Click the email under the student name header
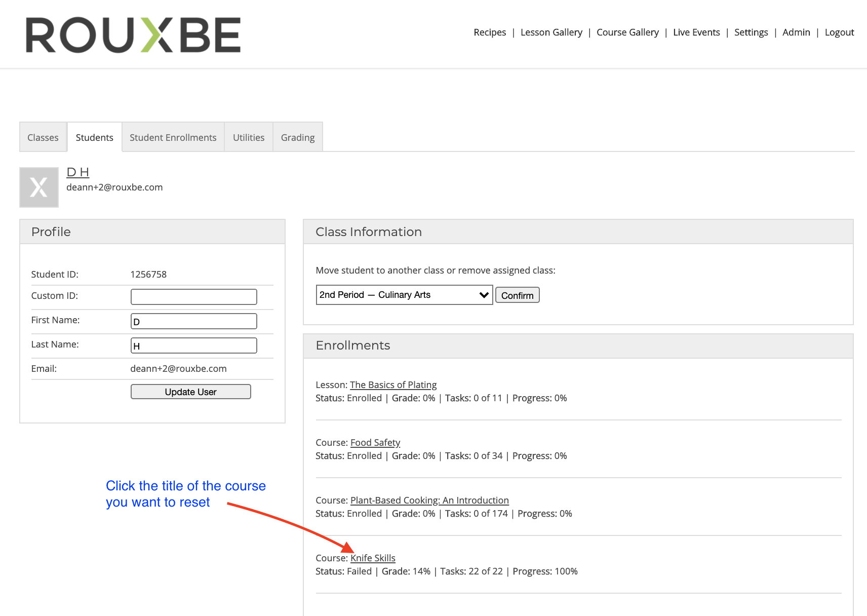 tap(114, 187)
